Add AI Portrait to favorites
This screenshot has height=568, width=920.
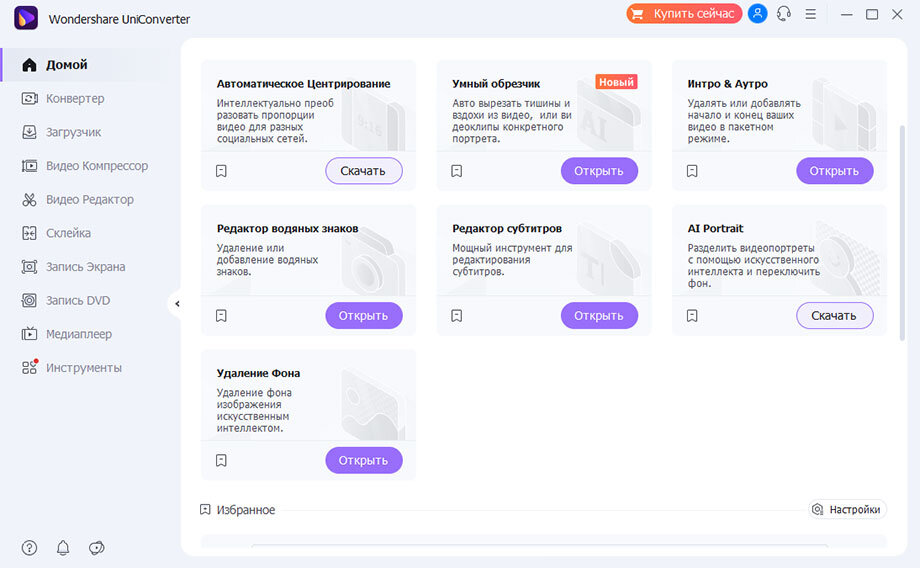(692, 316)
